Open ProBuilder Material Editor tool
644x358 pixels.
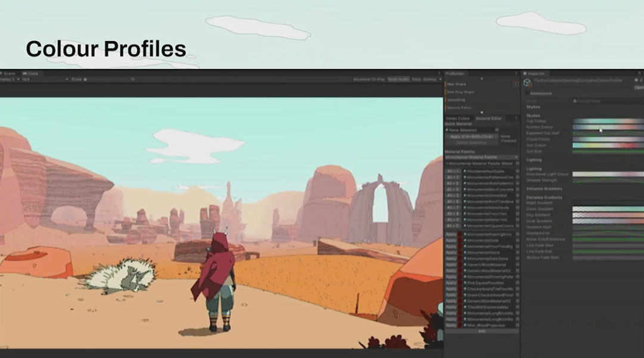pyautogui.click(x=459, y=107)
